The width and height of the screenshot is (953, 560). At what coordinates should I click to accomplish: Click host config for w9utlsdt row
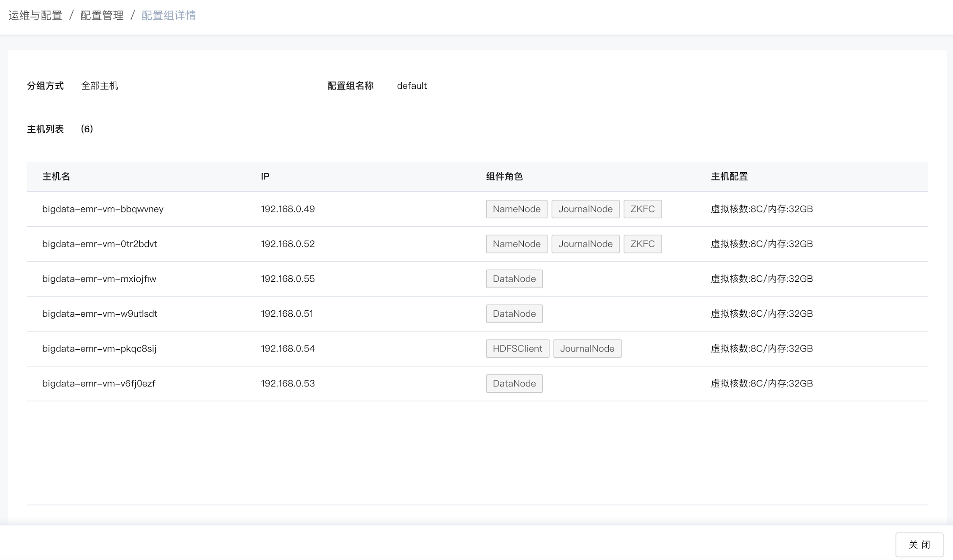[x=762, y=314]
